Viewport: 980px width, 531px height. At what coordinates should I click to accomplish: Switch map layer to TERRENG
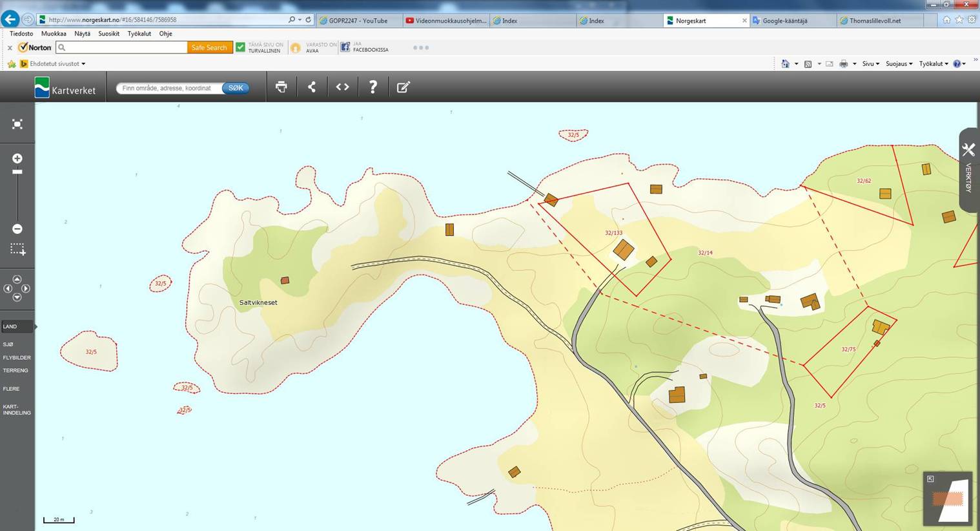point(15,370)
